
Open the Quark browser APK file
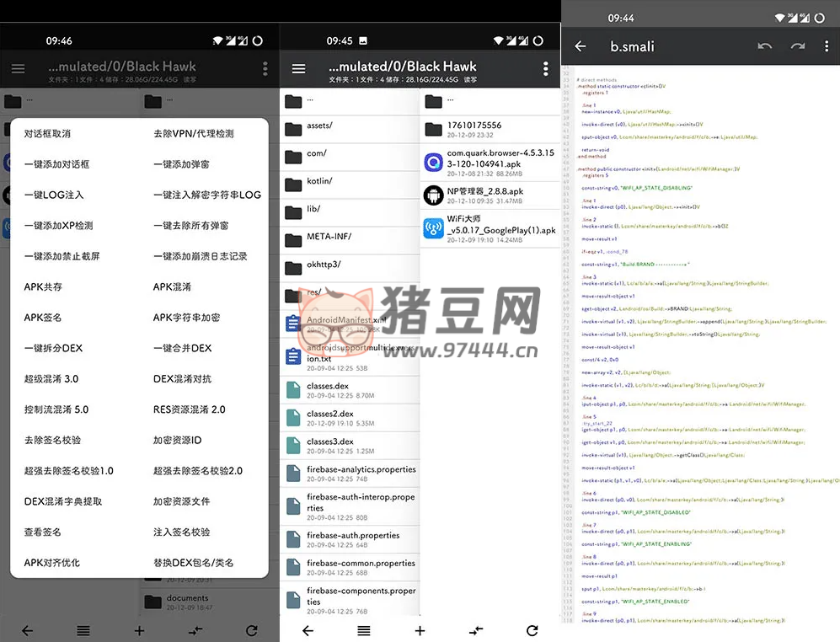[x=489, y=159]
